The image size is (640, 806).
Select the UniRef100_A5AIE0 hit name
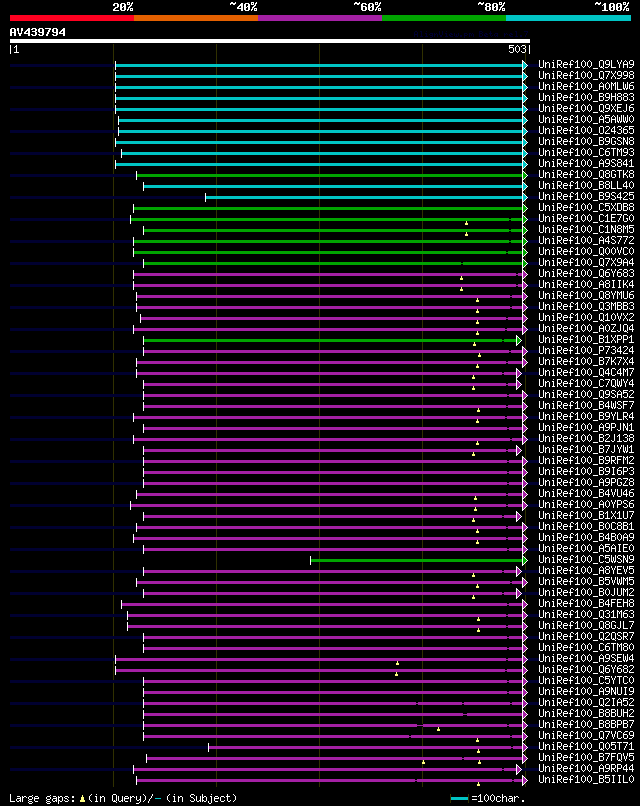[x=586, y=548]
